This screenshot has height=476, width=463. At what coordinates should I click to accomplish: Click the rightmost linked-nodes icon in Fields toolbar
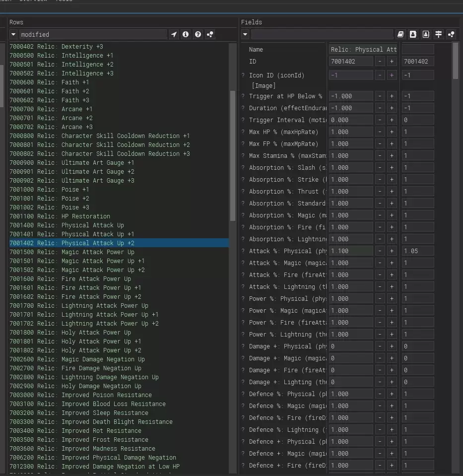(451, 34)
